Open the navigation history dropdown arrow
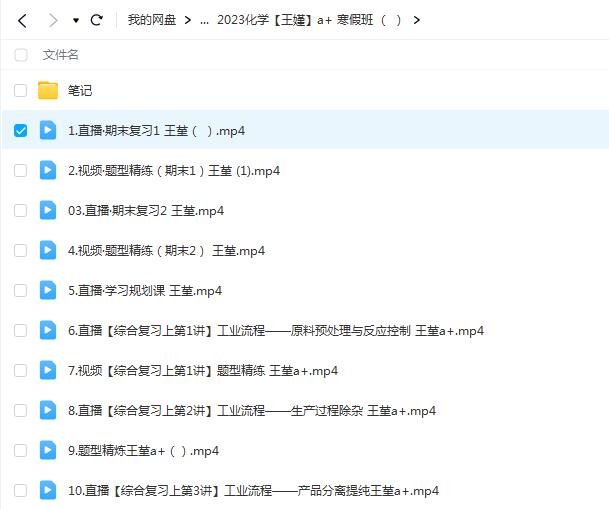The width and height of the screenshot is (609, 509). 75,20
